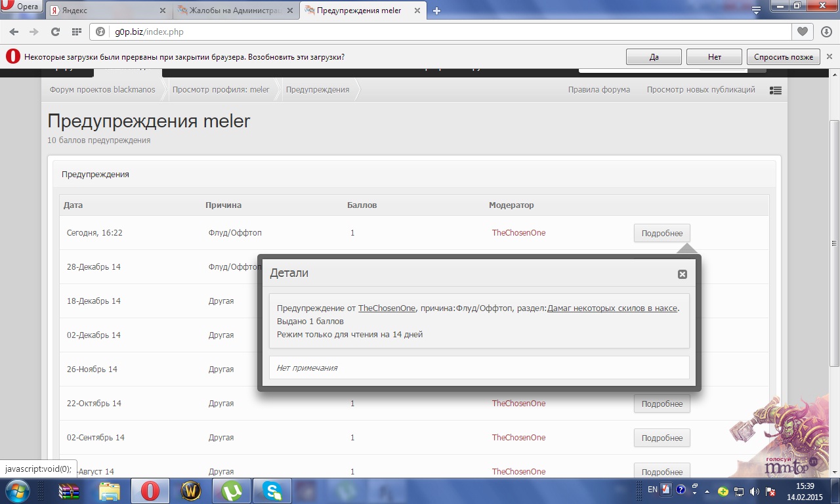Image resolution: width=840 pixels, height=504 pixels.
Task: Open uTorrent from the taskbar
Action: [231, 490]
